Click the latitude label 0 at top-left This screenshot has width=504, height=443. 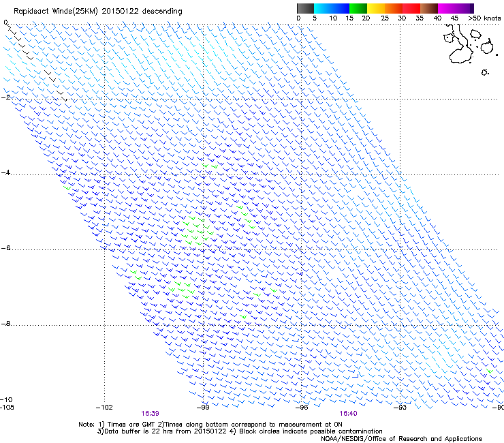[5, 22]
